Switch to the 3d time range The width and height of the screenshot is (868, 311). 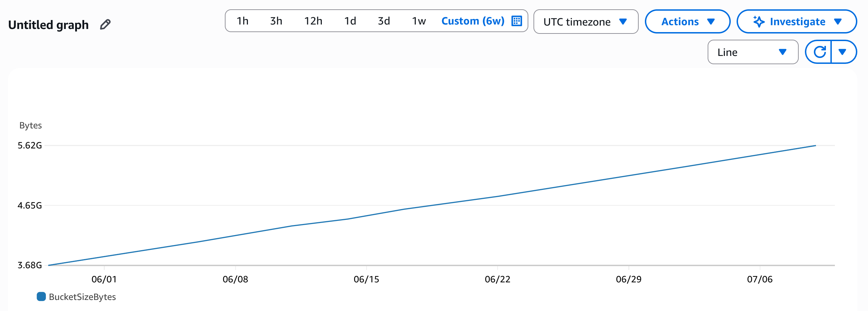pyautogui.click(x=384, y=21)
